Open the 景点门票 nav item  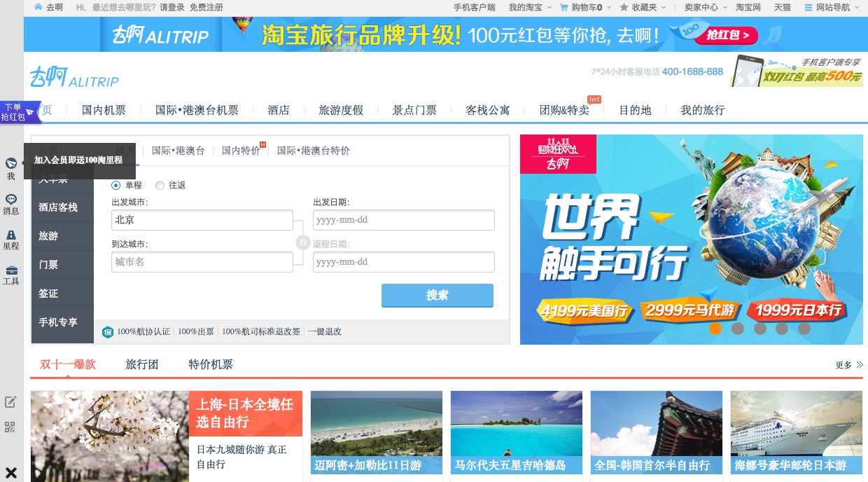pos(414,110)
